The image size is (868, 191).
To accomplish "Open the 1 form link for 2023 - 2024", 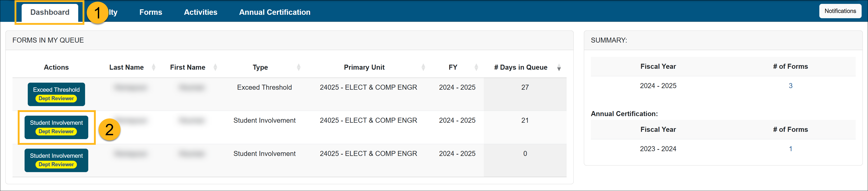I will pos(790,149).
